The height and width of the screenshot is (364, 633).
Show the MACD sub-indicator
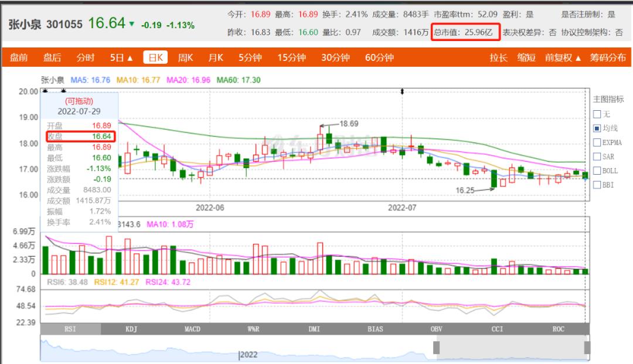point(192,329)
